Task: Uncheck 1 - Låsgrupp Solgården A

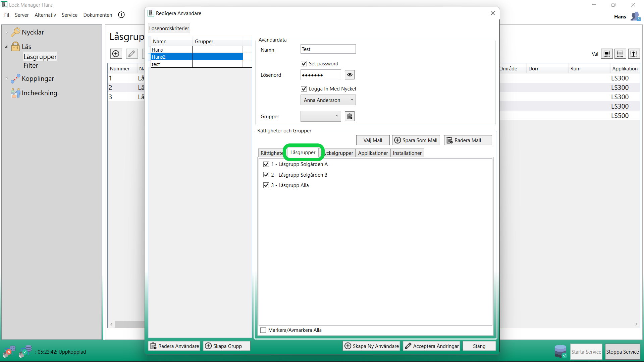Action: 266,164
